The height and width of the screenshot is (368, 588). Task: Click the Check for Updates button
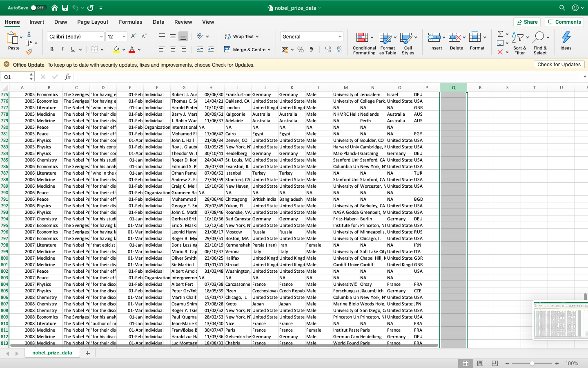click(x=559, y=64)
